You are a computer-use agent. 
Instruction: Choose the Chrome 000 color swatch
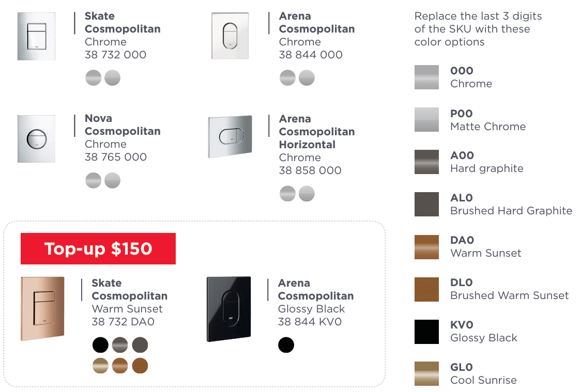pos(426,77)
